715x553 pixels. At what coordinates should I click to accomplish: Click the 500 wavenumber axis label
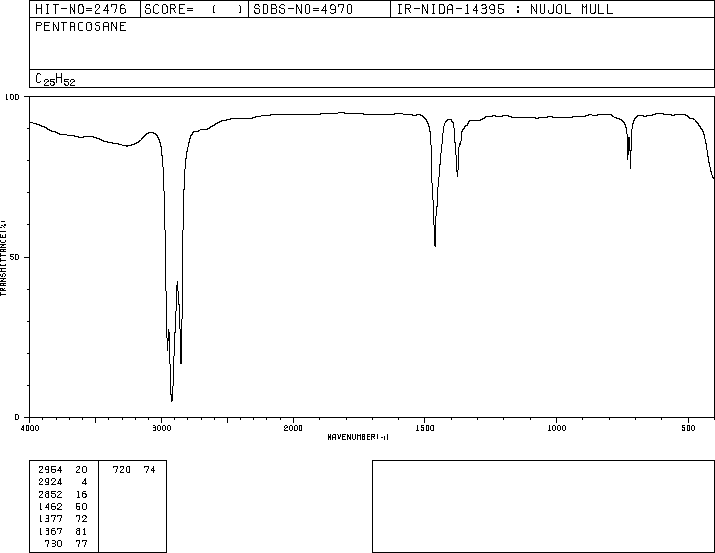[x=688, y=428]
